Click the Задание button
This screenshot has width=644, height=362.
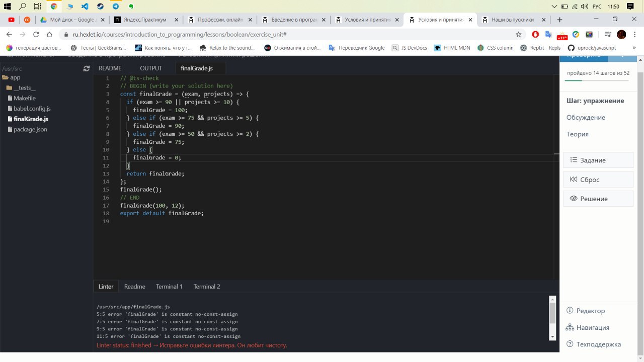click(x=598, y=160)
